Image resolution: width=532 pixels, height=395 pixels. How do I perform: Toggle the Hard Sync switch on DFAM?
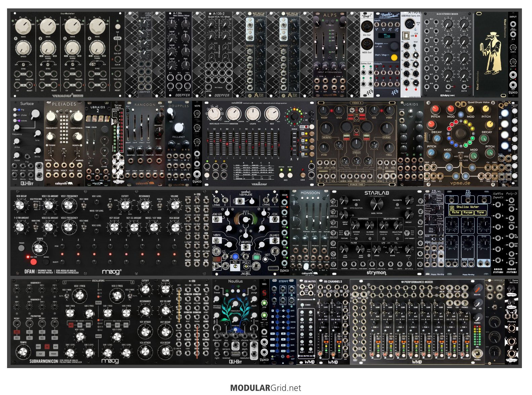click(36, 228)
